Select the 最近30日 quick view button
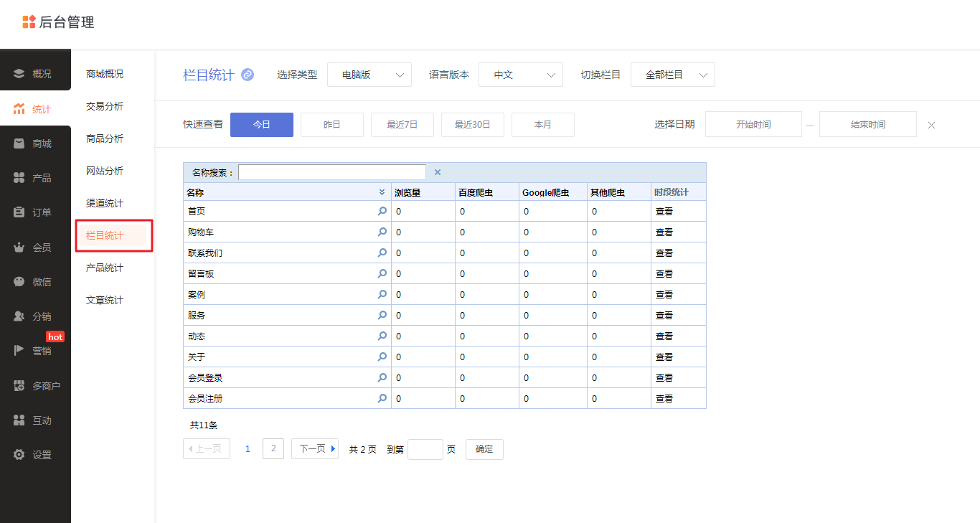 coord(473,125)
